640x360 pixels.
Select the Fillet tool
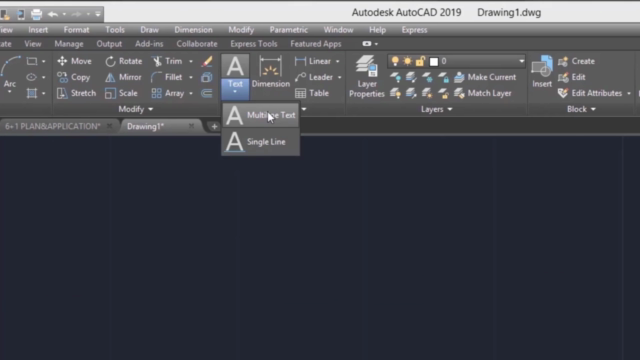point(167,77)
